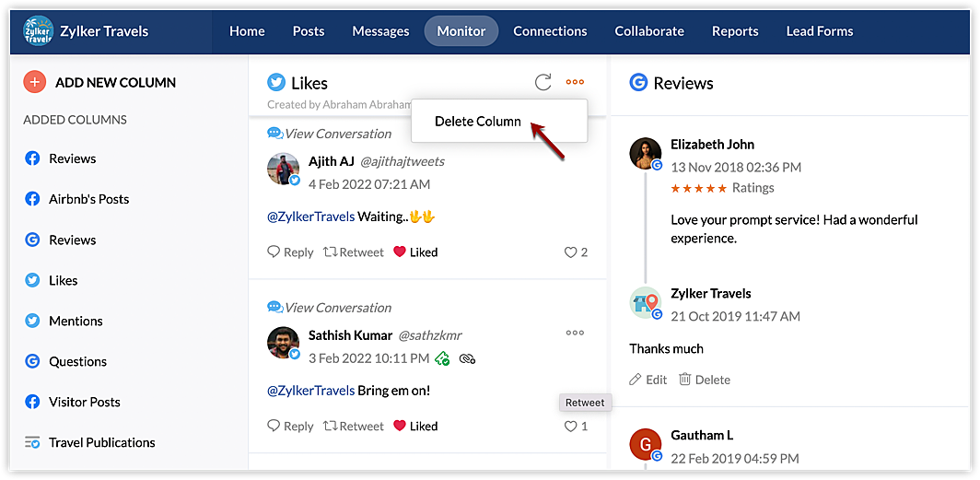Open the Reports tab
Screen dimensions: 980x480
735,30
